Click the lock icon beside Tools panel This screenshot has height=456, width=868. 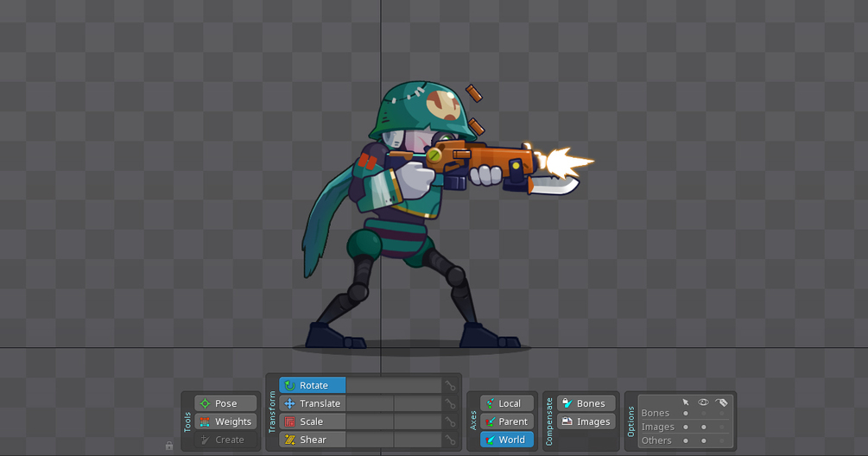[169, 446]
